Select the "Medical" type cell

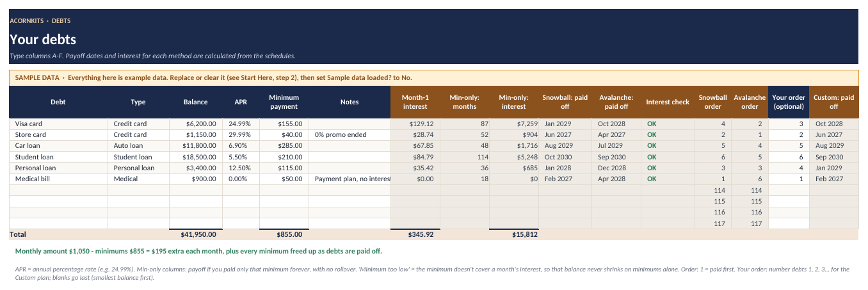[x=138, y=179]
